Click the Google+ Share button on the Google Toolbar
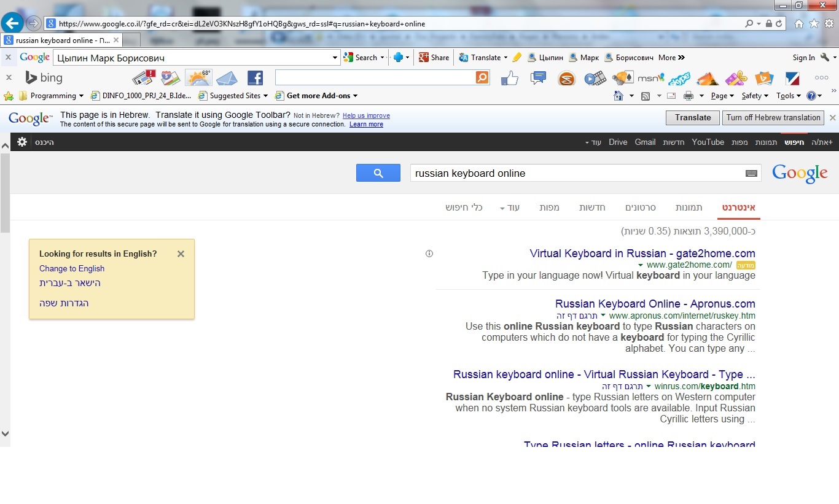 [434, 57]
